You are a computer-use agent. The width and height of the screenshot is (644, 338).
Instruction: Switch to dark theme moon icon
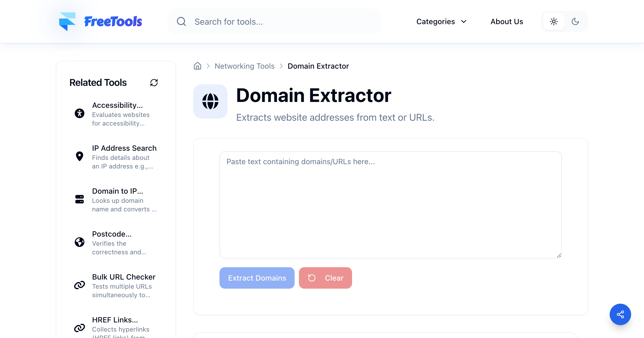click(x=575, y=21)
